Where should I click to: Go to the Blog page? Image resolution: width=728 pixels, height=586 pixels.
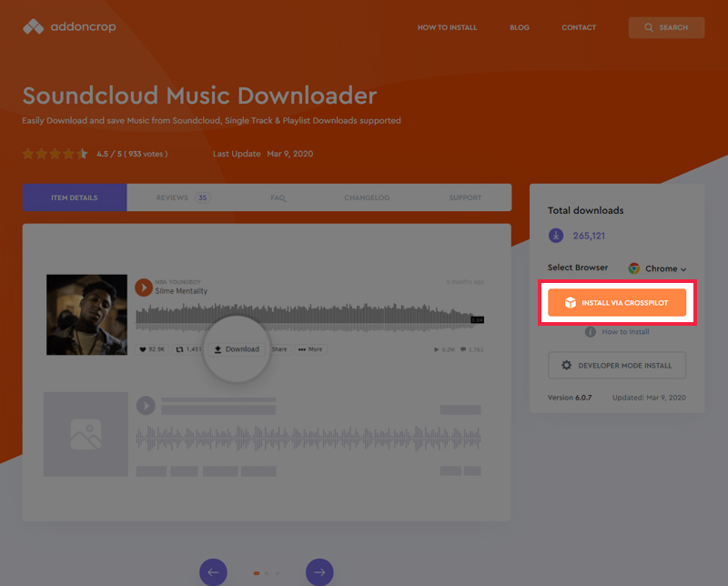520,27
